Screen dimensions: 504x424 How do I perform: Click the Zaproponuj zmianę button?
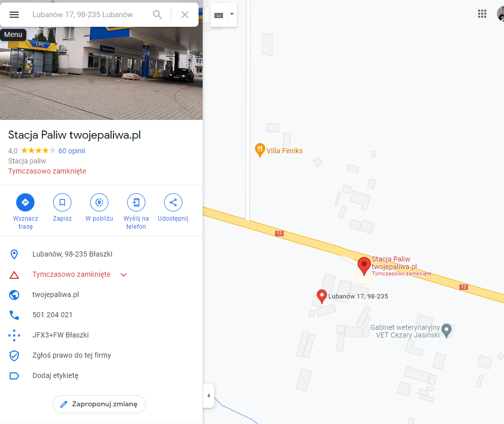tap(99, 404)
